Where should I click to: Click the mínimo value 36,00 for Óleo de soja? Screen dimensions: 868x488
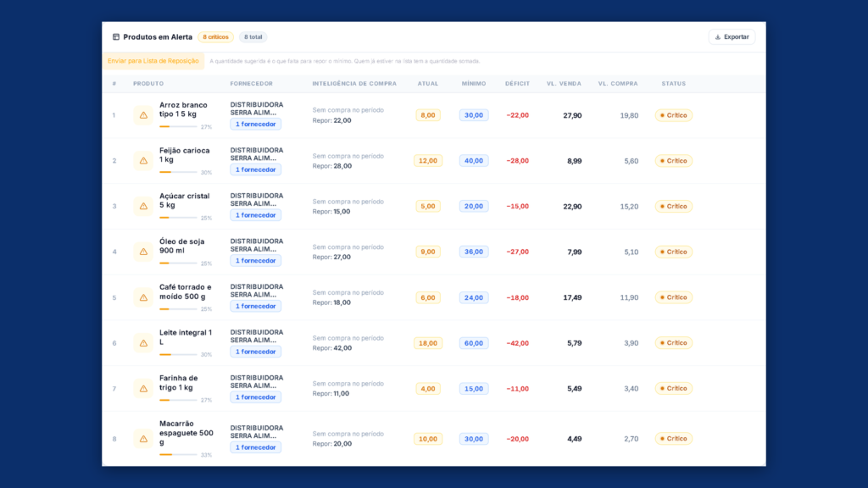[473, 252]
